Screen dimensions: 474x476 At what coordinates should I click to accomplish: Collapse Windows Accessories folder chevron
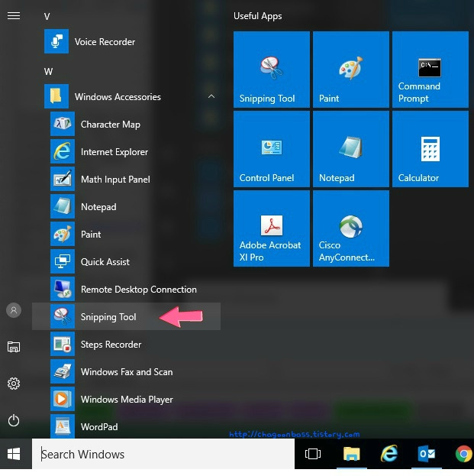click(211, 96)
